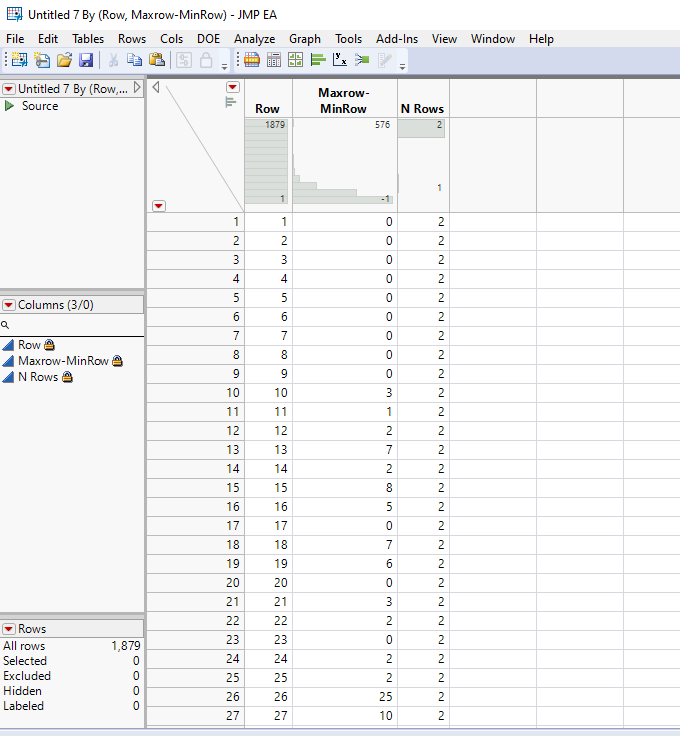Open rows red triangle in grid corner

click(x=159, y=206)
